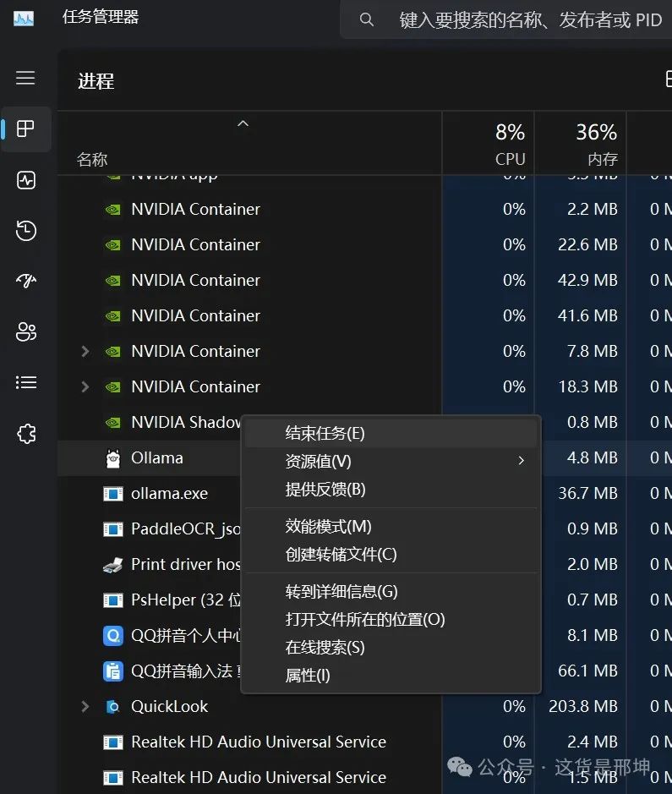Click NVIDIA Container icon with 41.6 MB memory
The width and height of the screenshot is (672, 794).
click(x=112, y=316)
